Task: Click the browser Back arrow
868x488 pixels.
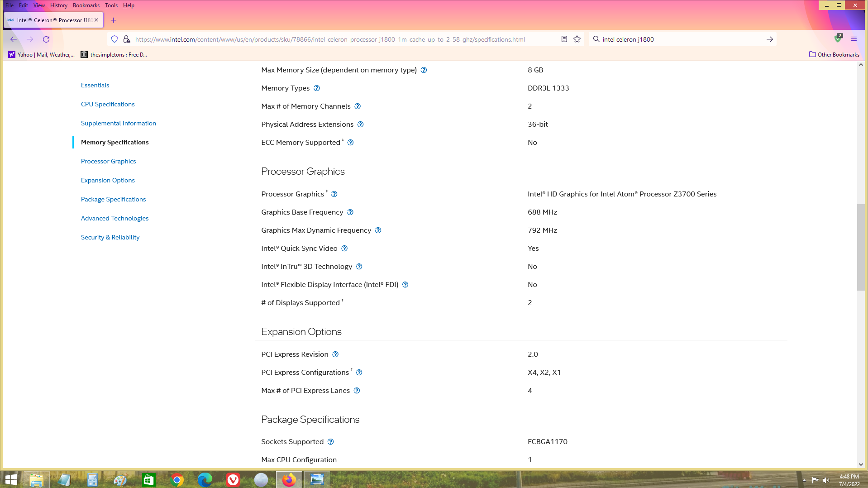Action: 14,39
